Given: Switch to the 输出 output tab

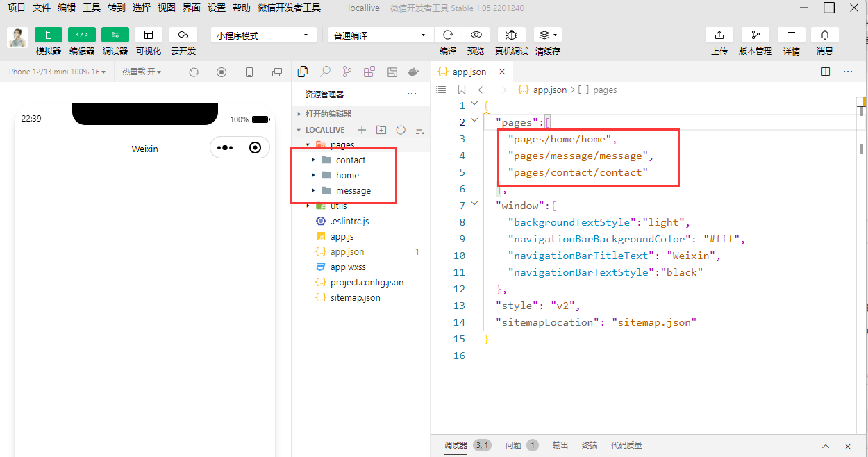Looking at the screenshot, I should tap(560, 445).
